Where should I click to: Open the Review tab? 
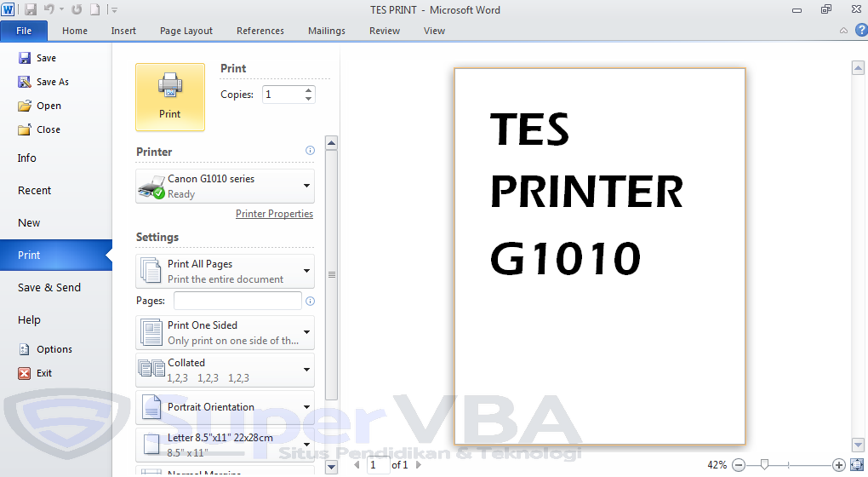click(385, 31)
